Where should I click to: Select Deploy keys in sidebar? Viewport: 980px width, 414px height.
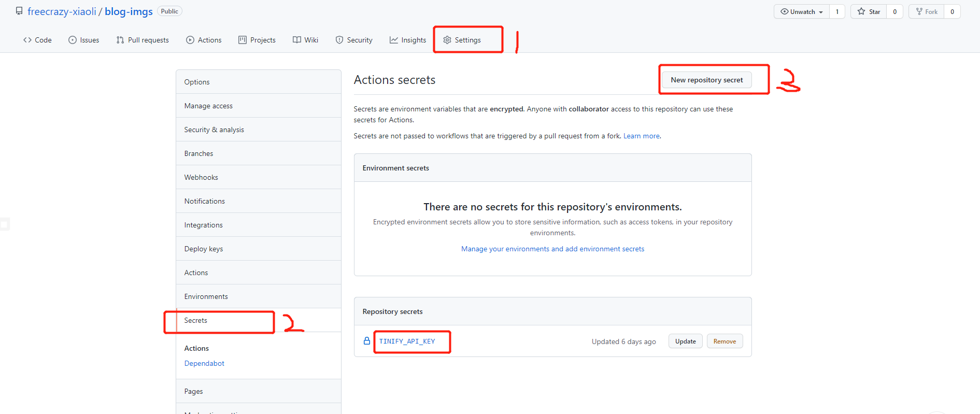coord(204,249)
